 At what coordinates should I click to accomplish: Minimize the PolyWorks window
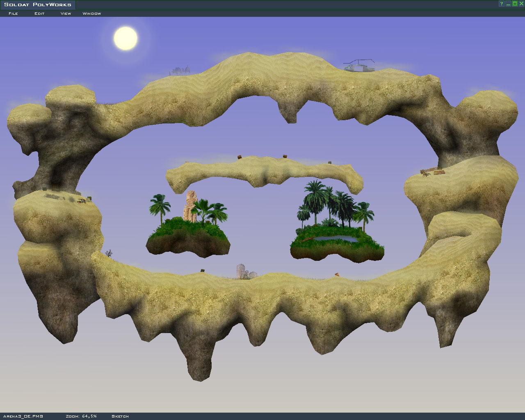(508, 4)
